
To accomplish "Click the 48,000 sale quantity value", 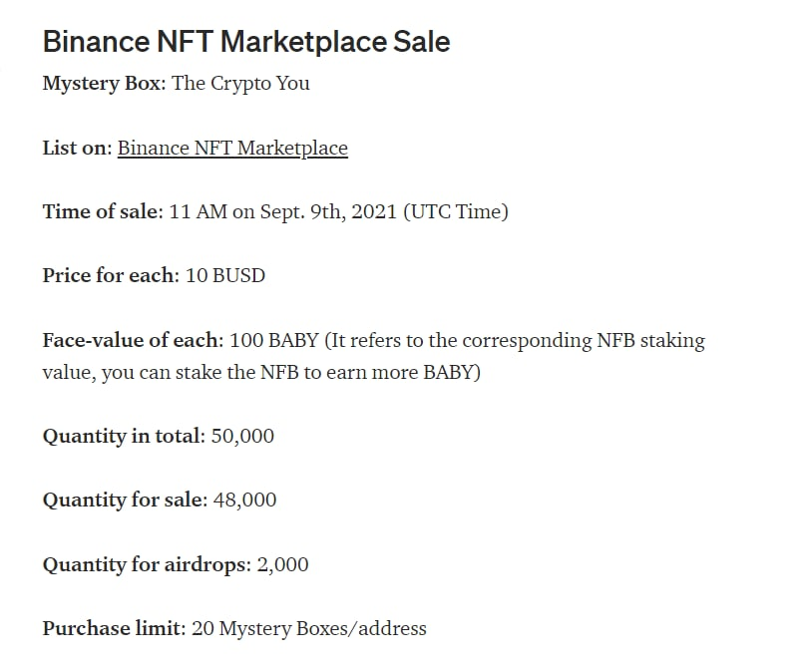I will click(x=244, y=500).
